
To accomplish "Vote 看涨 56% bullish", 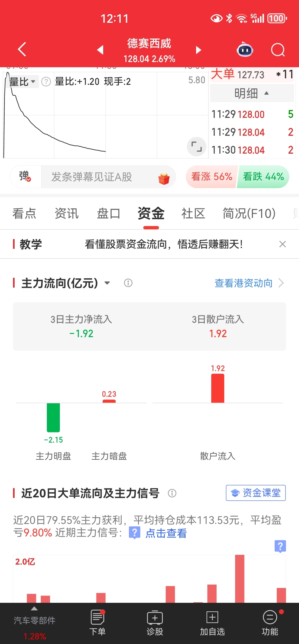I will [x=212, y=177].
